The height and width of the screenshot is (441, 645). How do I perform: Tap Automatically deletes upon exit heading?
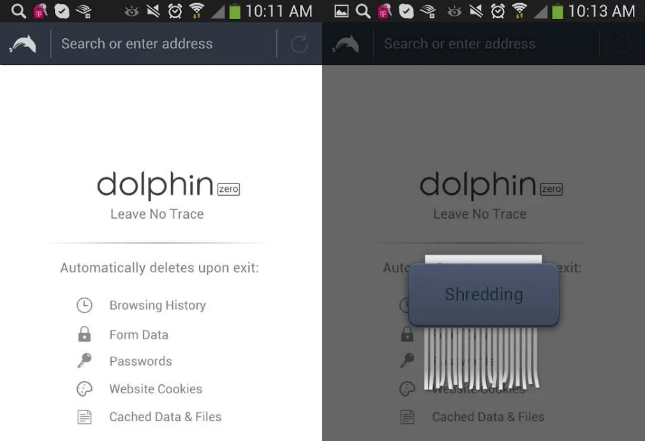click(x=160, y=268)
